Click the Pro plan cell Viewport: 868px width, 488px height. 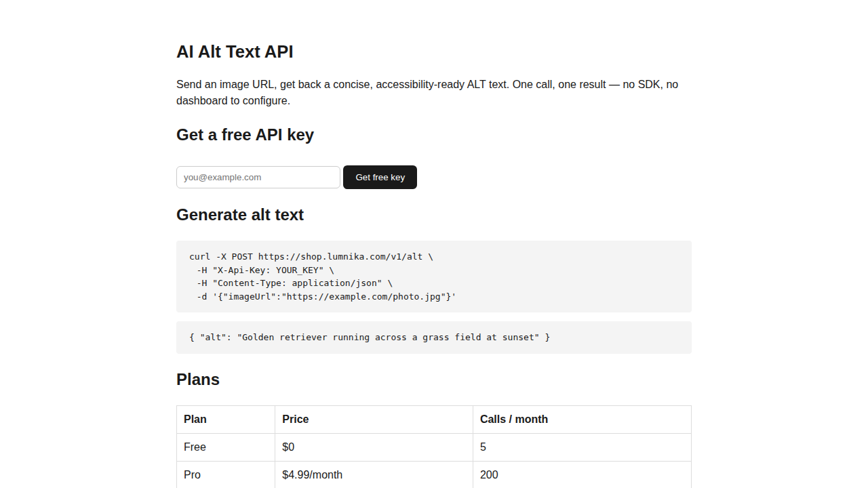pyautogui.click(x=226, y=474)
